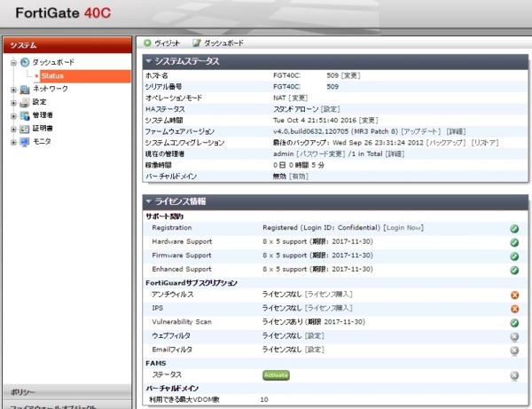Click the 証明書 icon in sidebar
The image size is (532, 409).
point(25,129)
